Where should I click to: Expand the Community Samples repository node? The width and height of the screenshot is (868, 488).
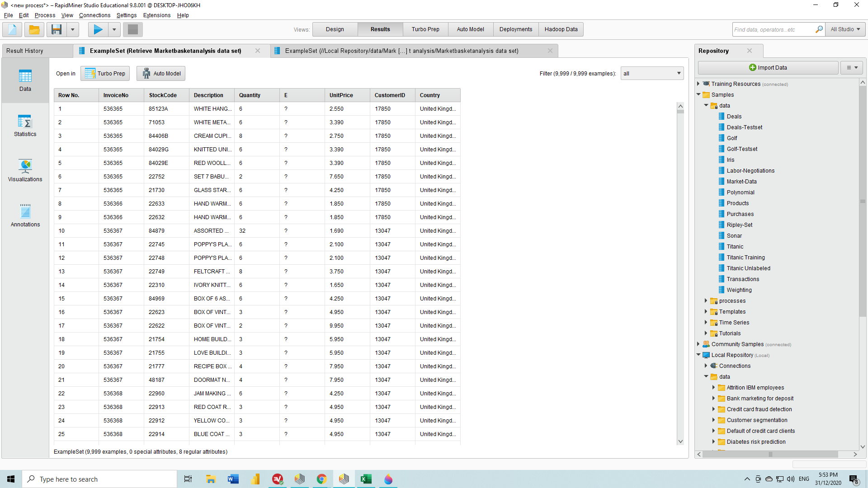tap(699, 344)
